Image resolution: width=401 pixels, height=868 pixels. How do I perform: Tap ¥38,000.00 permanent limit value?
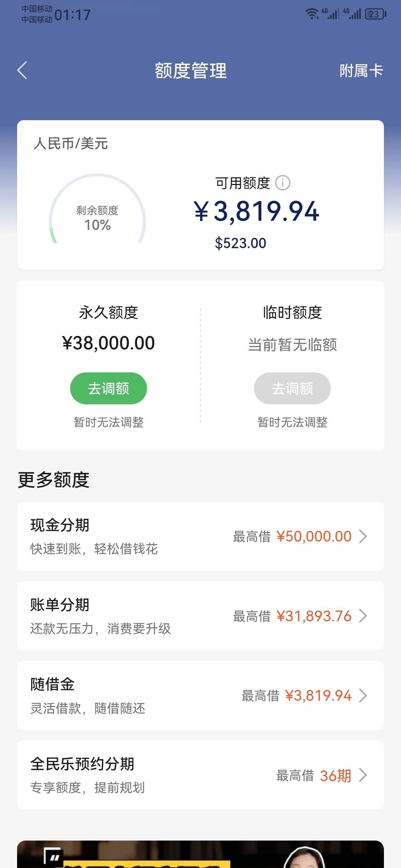coord(108,343)
